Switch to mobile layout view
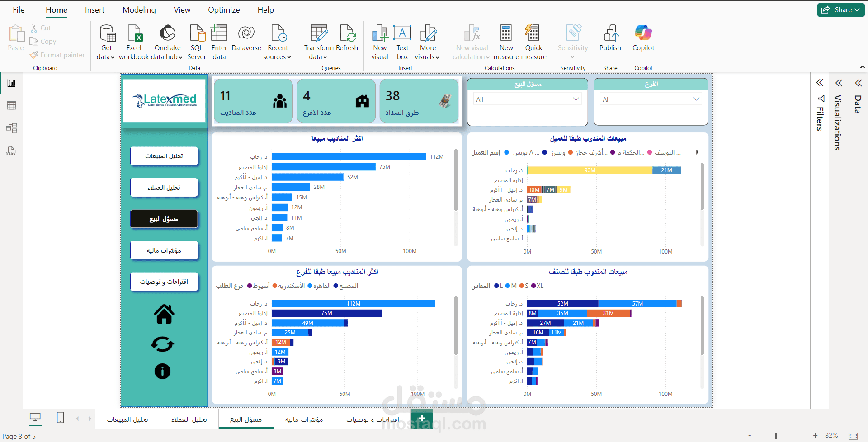 click(x=60, y=418)
